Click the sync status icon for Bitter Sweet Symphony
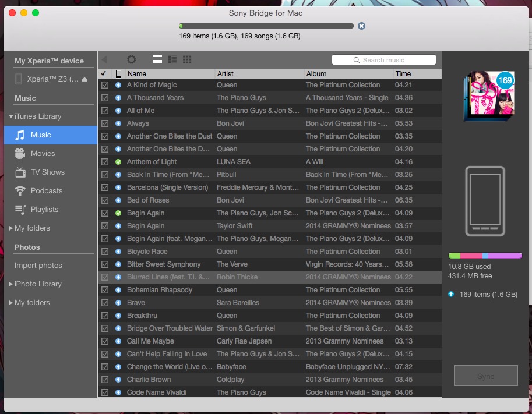Image resolution: width=532 pixels, height=414 pixels. pos(118,264)
